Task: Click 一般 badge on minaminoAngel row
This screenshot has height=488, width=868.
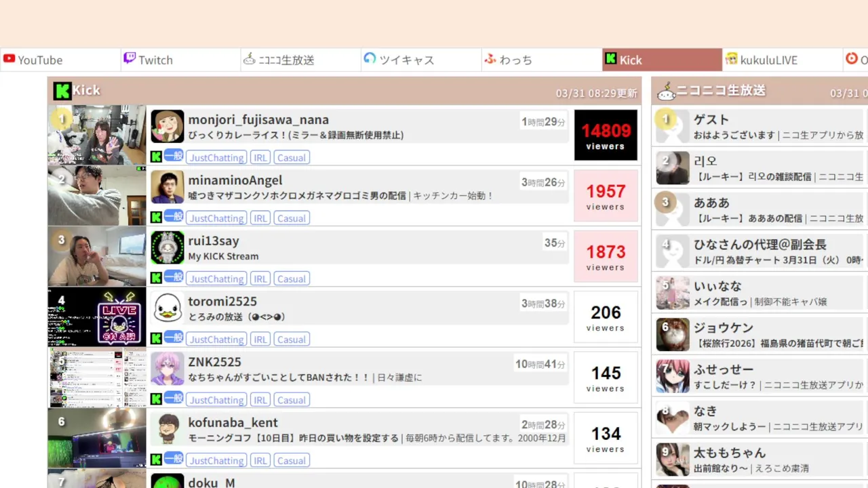Action: (x=174, y=217)
